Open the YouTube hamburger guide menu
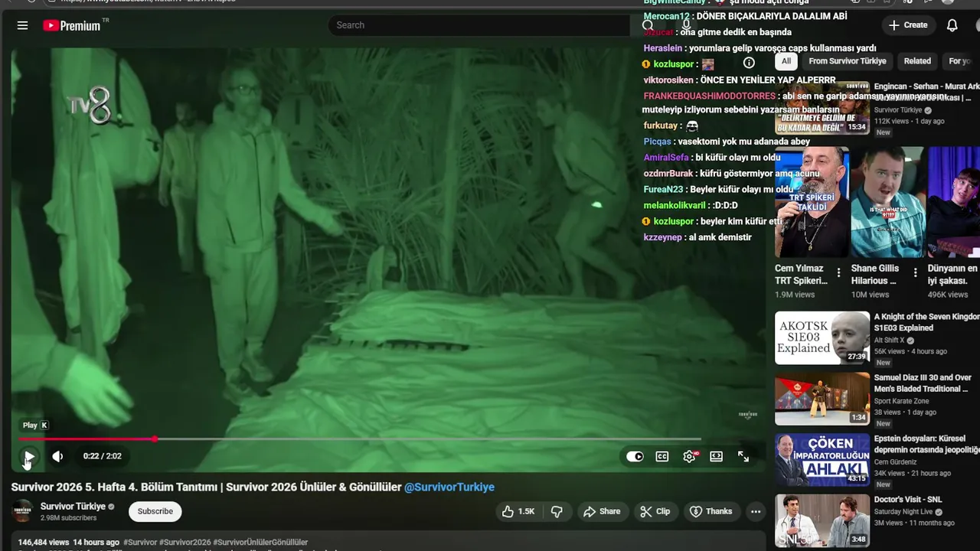980x551 pixels. tap(22, 25)
